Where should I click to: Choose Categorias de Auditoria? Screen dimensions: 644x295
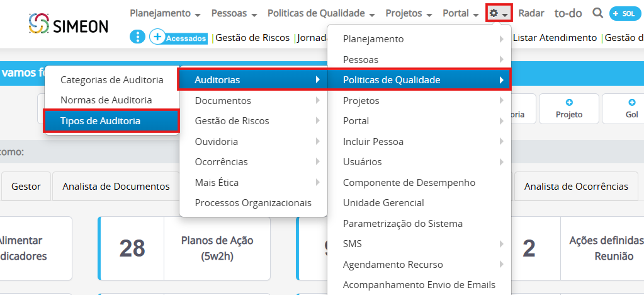(111, 80)
